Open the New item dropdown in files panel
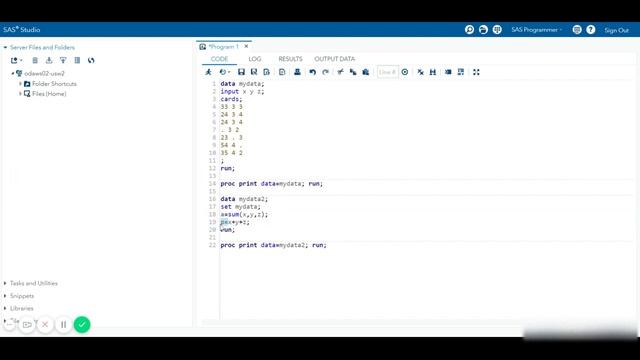640x360 pixels. (17, 60)
